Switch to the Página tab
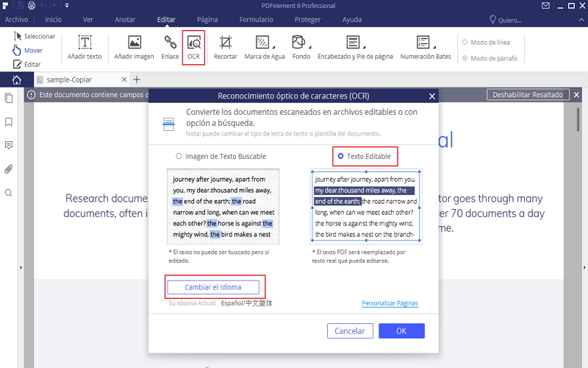Screen dimensions: 588x368 [207, 20]
